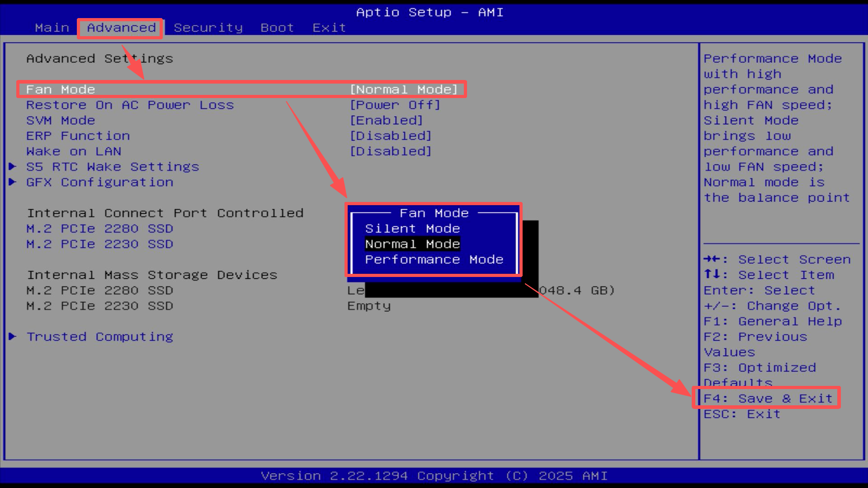Click the arrow beside GFX Configuration
The height and width of the screenshot is (488, 868).
coord(13,182)
